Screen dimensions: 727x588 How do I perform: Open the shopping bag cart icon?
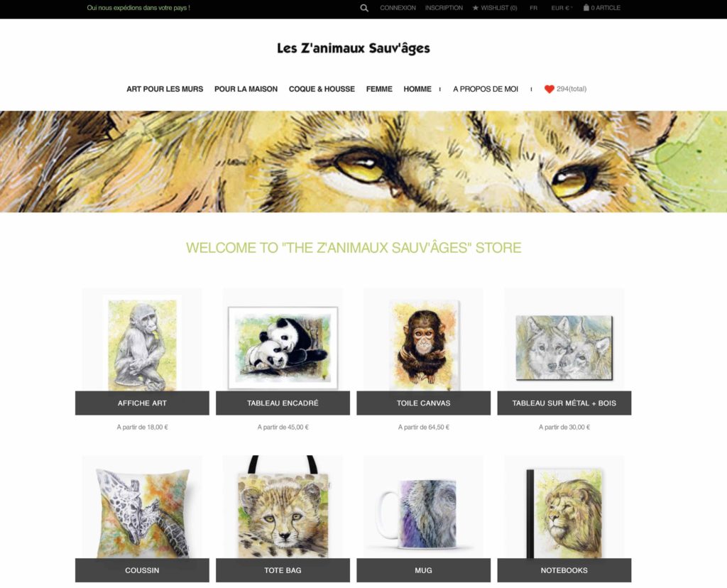586,7
